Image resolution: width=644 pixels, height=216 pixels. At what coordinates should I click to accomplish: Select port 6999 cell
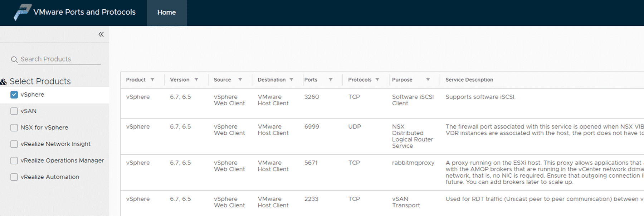312,127
